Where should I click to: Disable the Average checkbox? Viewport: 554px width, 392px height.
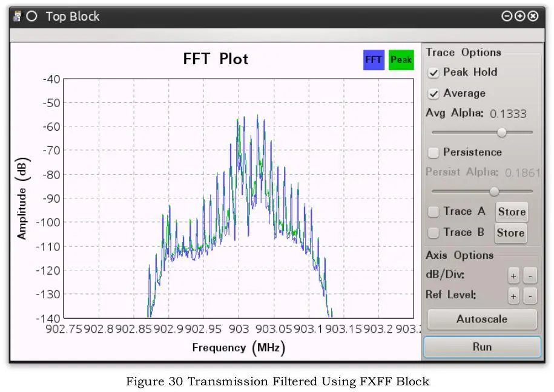433,94
